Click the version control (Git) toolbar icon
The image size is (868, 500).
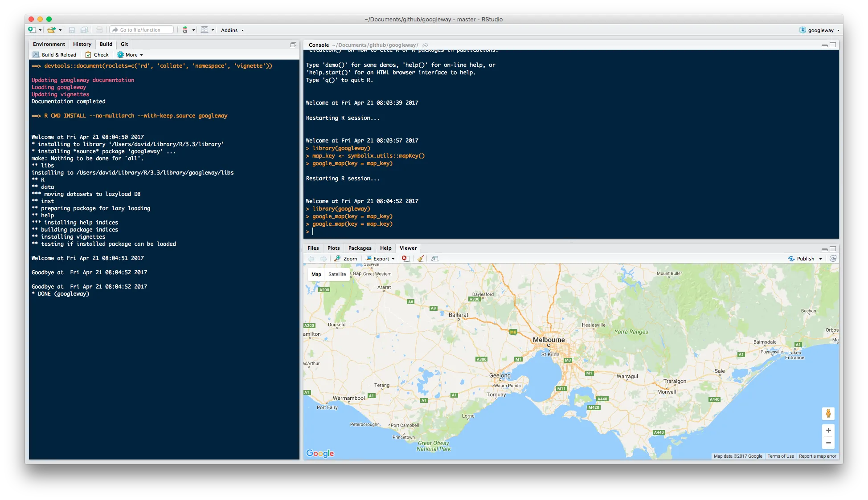coord(185,30)
